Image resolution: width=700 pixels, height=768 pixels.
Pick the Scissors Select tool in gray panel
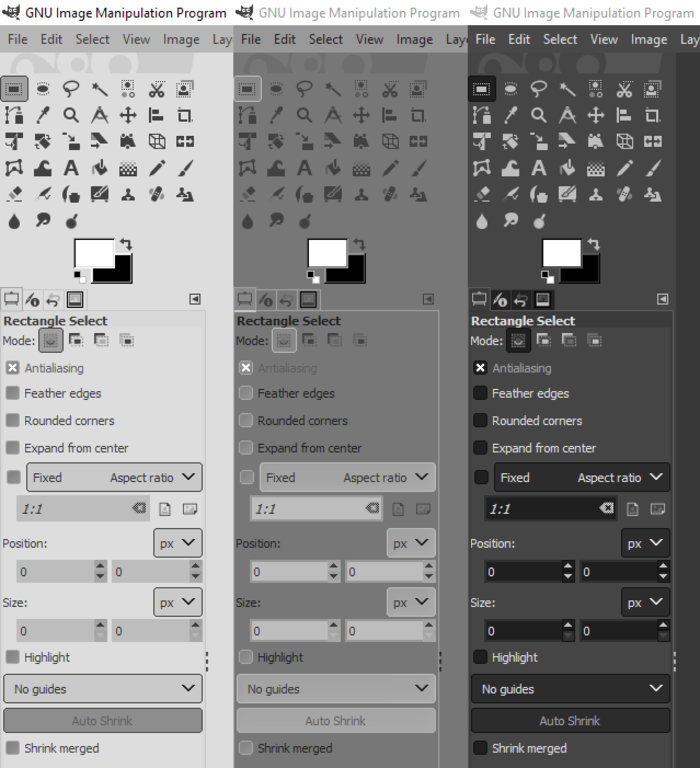(390, 89)
